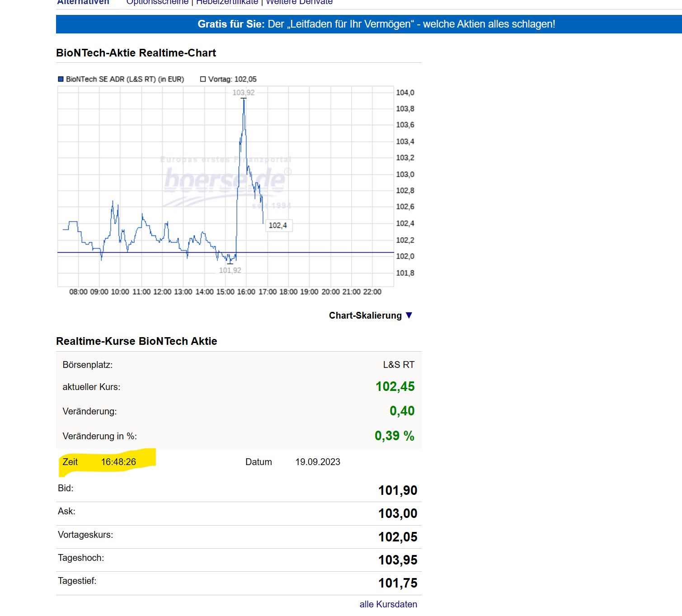The height and width of the screenshot is (616, 682).
Task: Click the 101,8 label on price axis
Action: [405, 273]
